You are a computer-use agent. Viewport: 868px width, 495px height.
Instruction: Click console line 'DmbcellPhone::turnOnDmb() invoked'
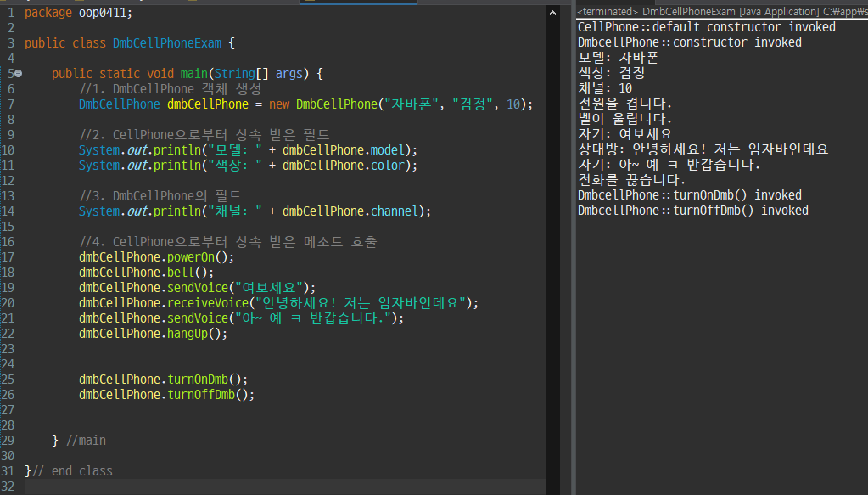(x=689, y=195)
